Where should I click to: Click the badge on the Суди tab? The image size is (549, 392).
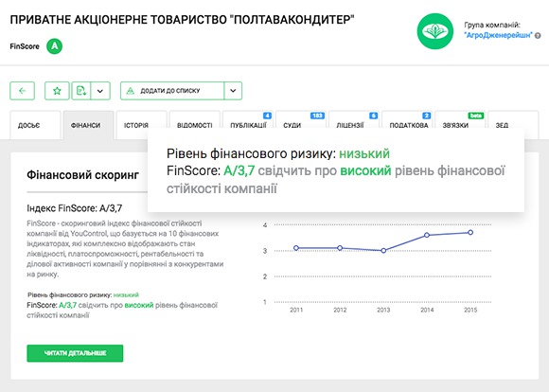(317, 116)
